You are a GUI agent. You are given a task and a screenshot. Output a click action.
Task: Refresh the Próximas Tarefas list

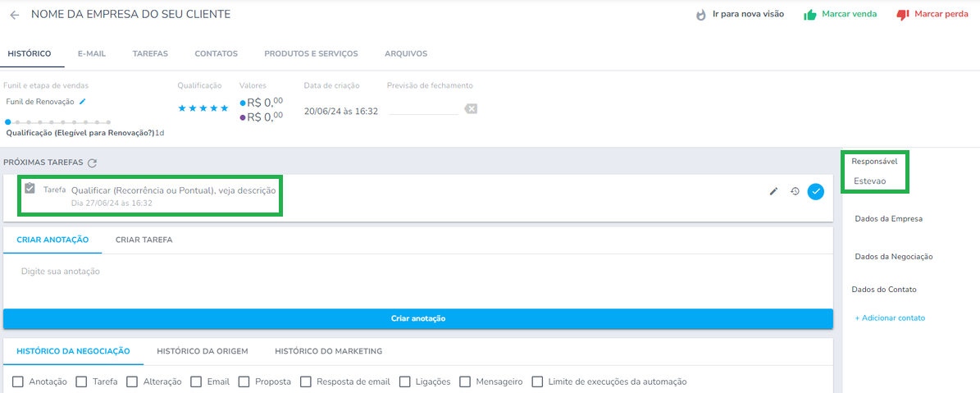click(x=93, y=163)
